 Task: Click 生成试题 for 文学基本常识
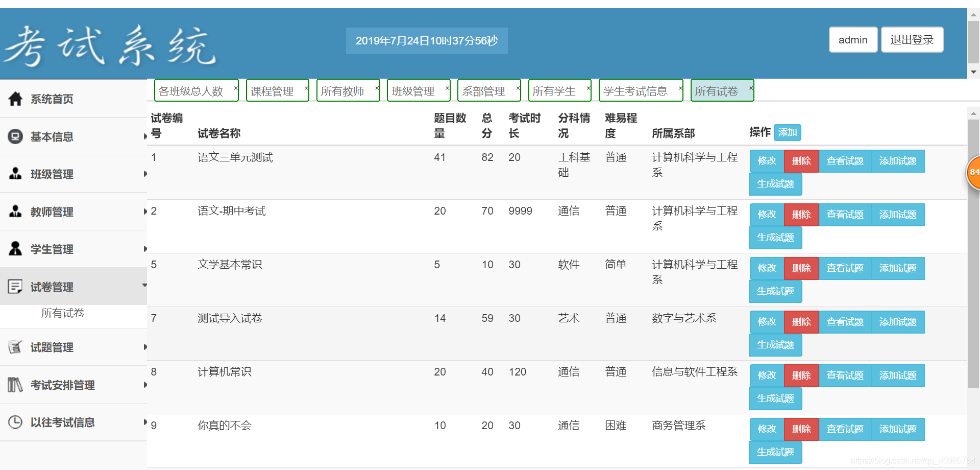[x=775, y=291]
